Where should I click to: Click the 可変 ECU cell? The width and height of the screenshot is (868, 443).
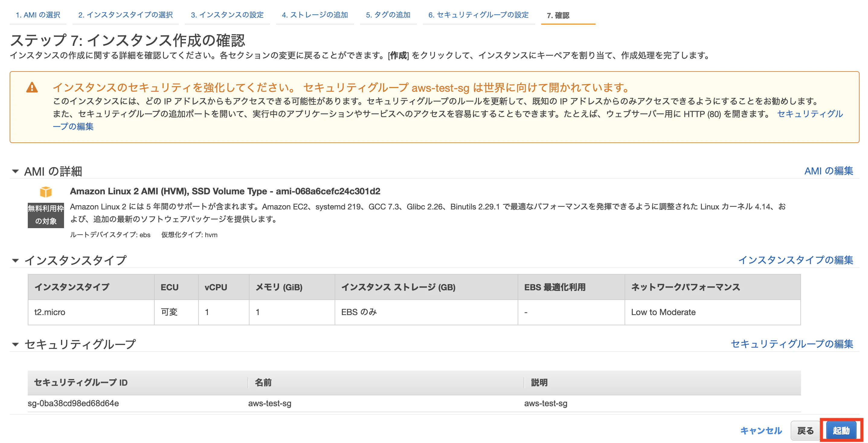(176, 312)
